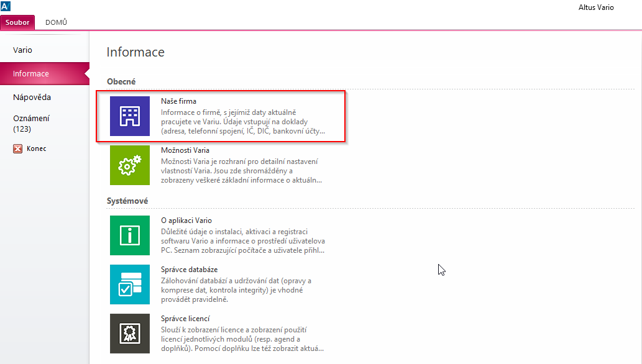Click the Správce licencí description text
The image size is (642, 364).
click(x=242, y=339)
